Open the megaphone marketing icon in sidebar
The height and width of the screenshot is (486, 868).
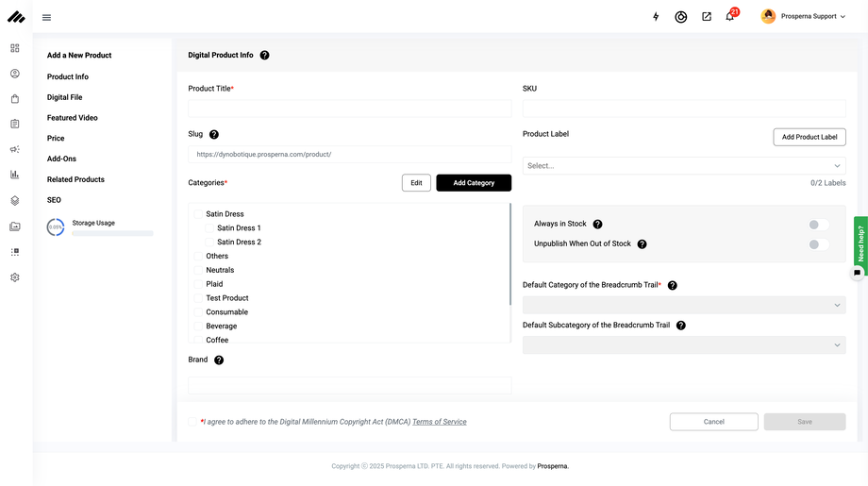tap(15, 149)
